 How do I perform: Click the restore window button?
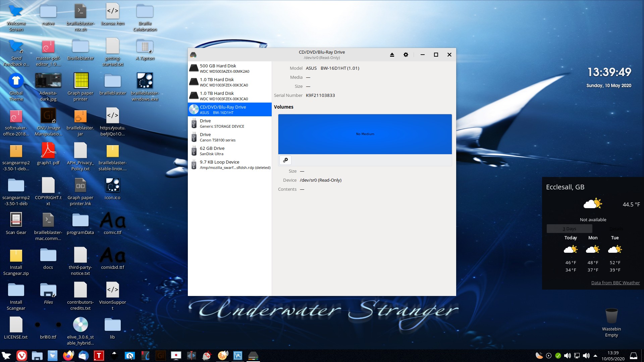click(x=436, y=54)
